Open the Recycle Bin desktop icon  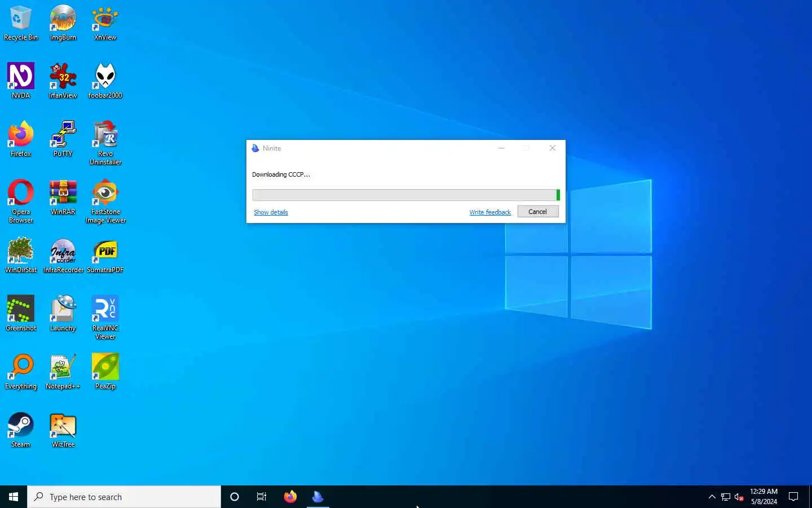pyautogui.click(x=21, y=23)
